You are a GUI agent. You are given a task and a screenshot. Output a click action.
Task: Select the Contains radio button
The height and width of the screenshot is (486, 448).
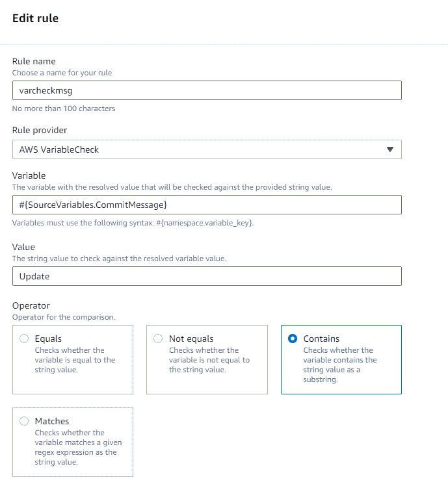[x=293, y=339]
